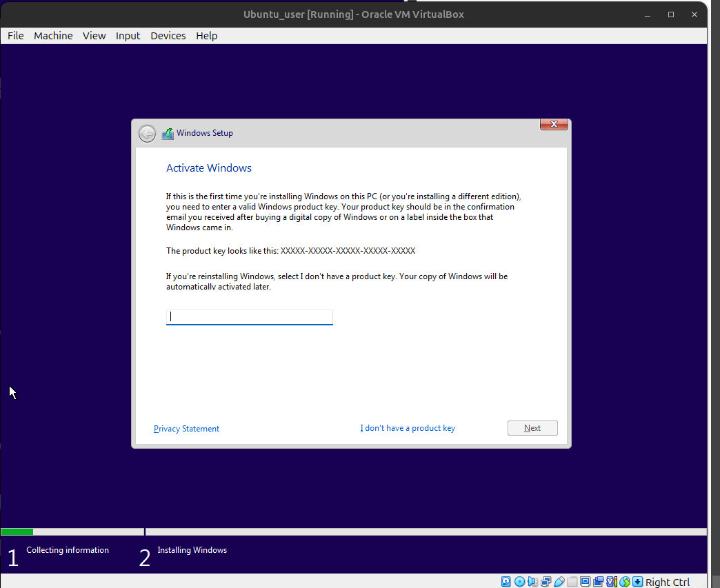
Task: Click the 'Activate Windows' heading
Action: (209, 168)
